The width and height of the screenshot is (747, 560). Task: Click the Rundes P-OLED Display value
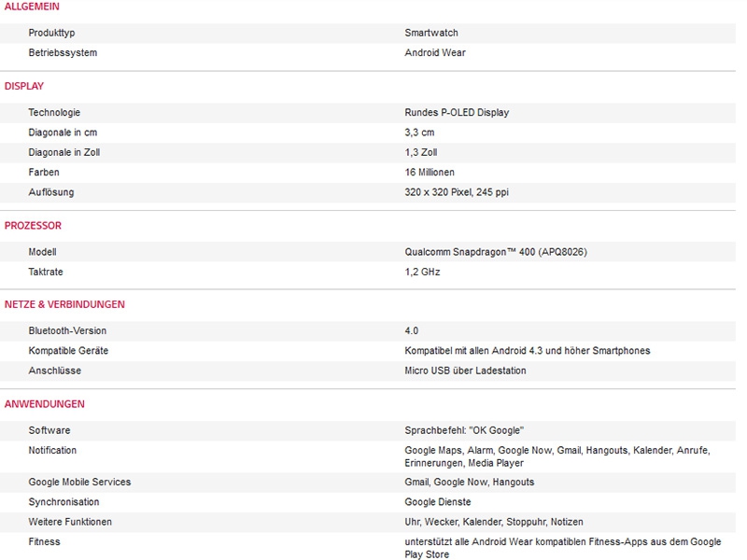click(x=457, y=113)
